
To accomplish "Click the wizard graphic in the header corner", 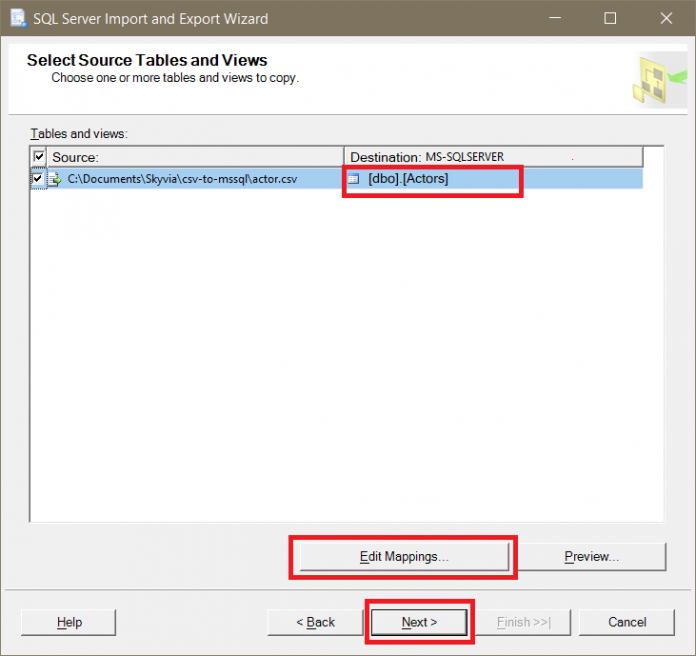I will [658, 79].
